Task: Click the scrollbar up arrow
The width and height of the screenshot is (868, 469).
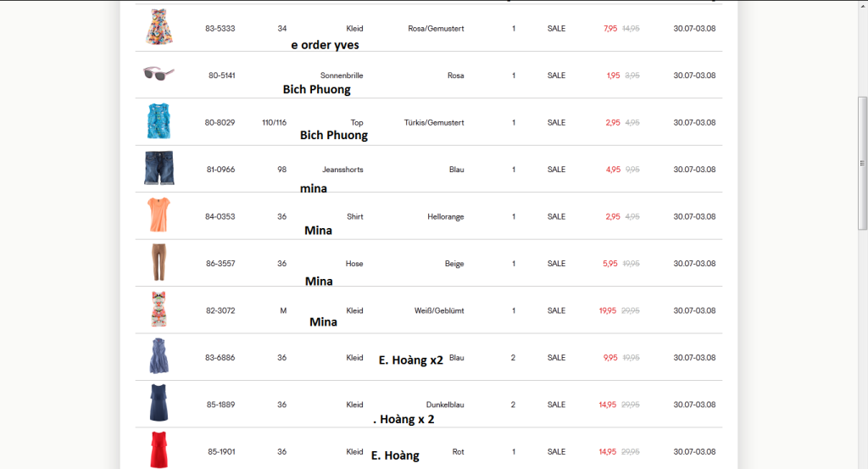Action: (863, 5)
